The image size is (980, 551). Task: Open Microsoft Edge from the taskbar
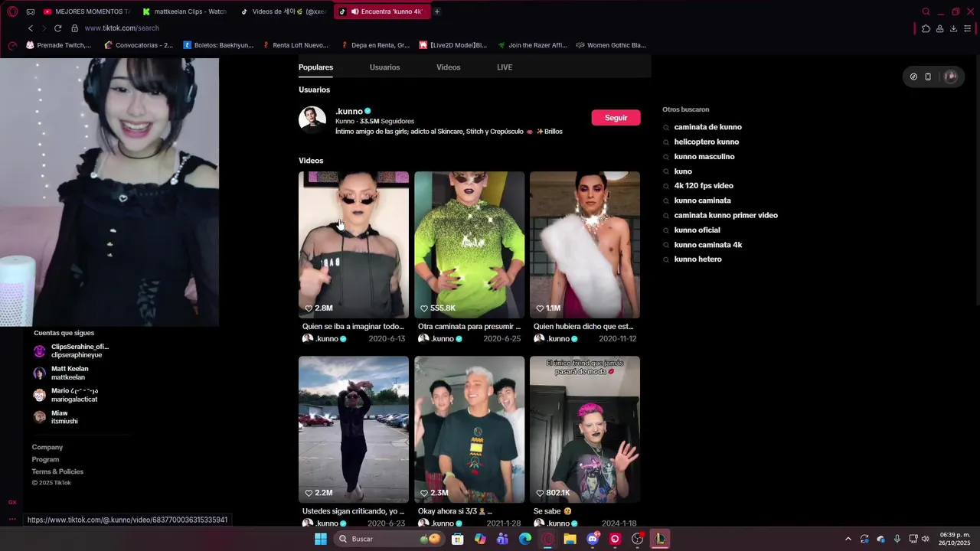tap(525, 539)
